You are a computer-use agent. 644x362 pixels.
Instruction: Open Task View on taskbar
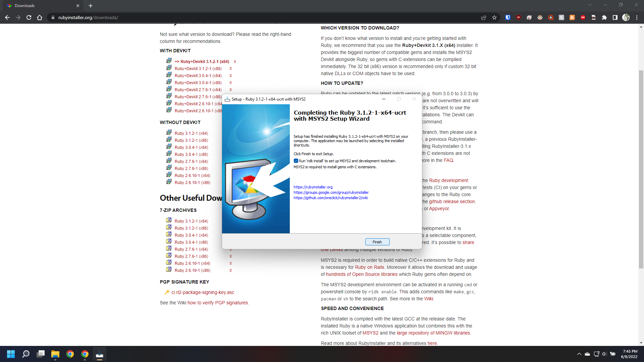pyautogui.click(x=41, y=354)
